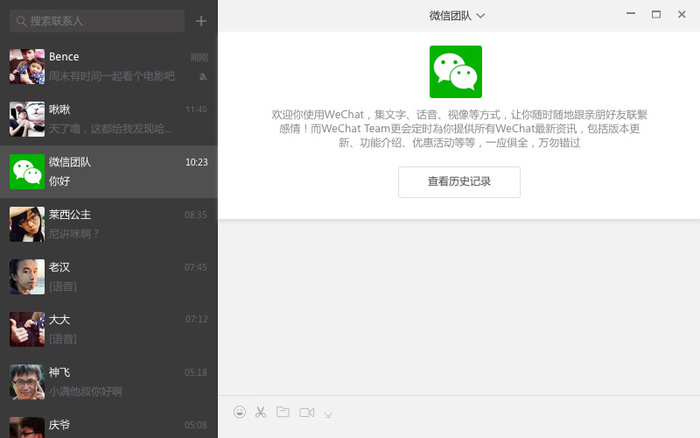This screenshot has height=438, width=700.
Task: Start a video call with camera icon
Action: 307,413
